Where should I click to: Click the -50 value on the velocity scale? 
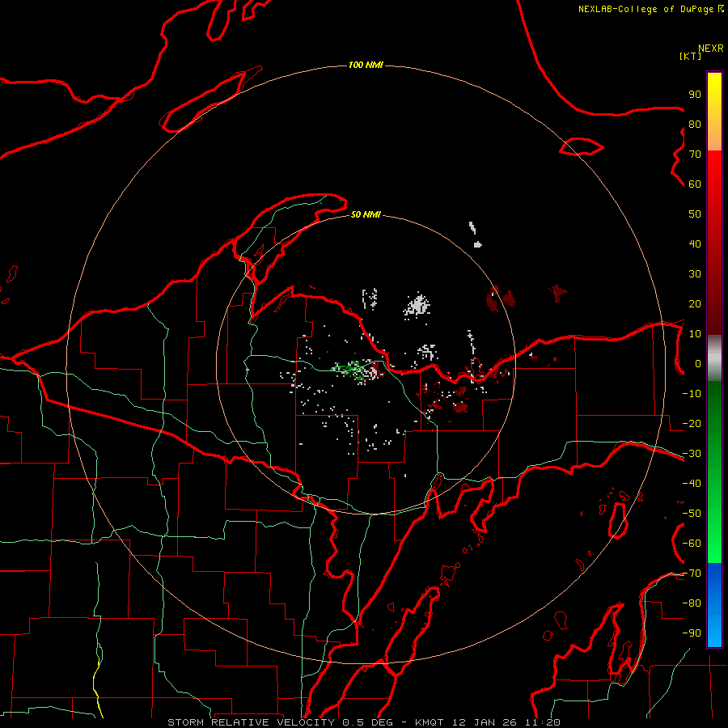click(x=692, y=514)
